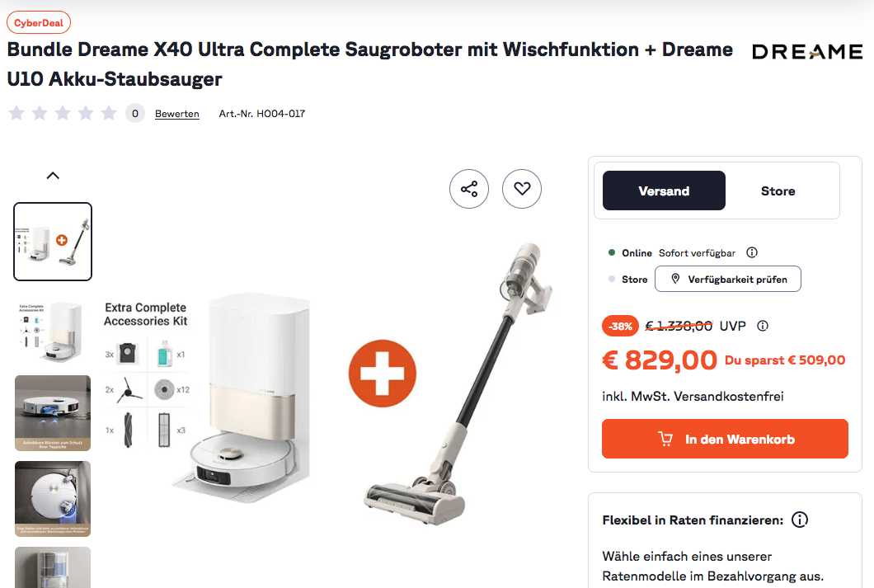The width and height of the screenshot is (874, 588).
Task: Switch to the Store tab
Action: (x=778, y=191)
